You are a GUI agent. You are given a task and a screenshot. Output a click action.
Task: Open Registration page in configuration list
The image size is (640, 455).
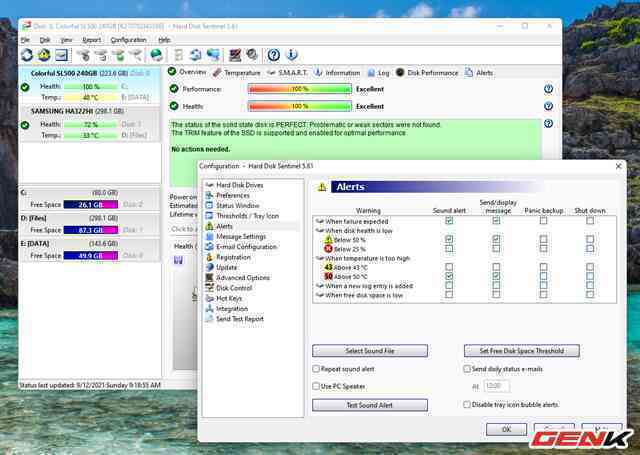(233, 257)
